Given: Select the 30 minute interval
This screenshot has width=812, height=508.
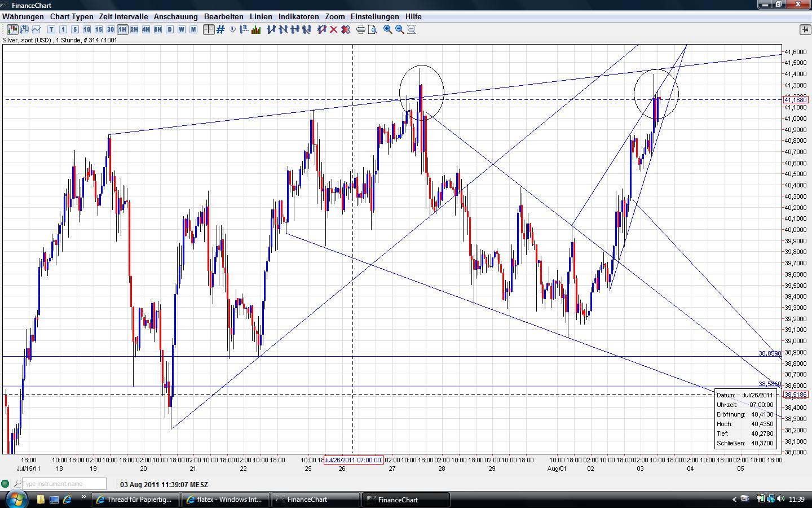Looking at the screenshot, I should pyautogui.click(x=111, y=29).
